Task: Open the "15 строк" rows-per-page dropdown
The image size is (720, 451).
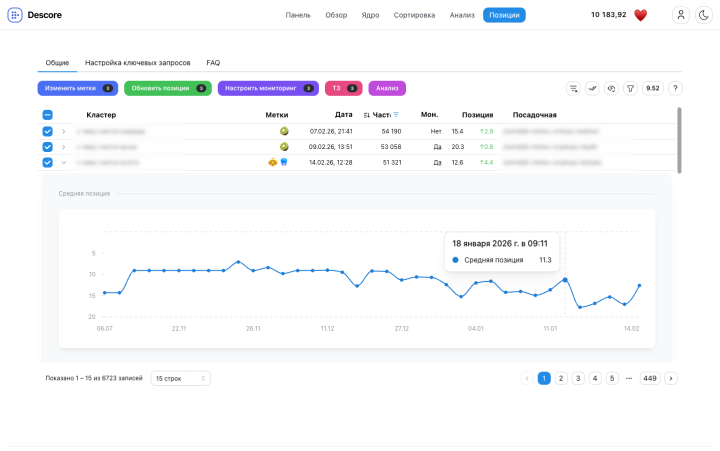Action: (180, 378)
